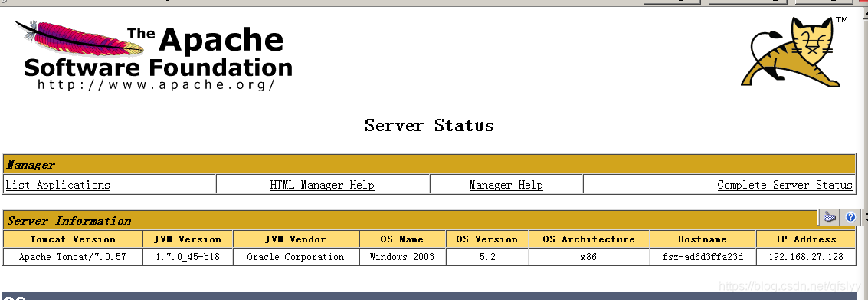Click the Hostname column header
The height and width of the screenshot is (300, 868).
coord(703,239)
